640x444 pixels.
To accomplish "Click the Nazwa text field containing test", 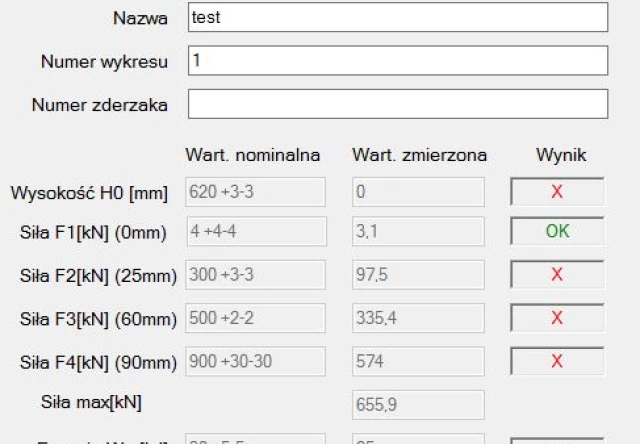I will pos(397,18).
